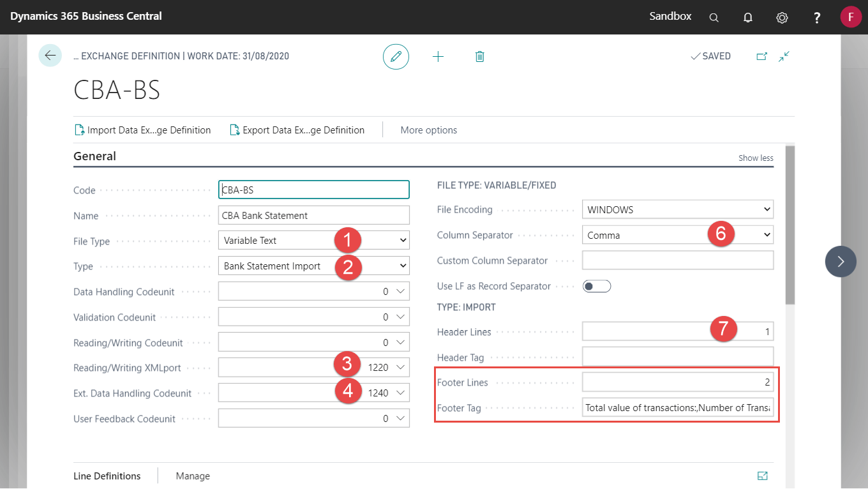Open Line Definitions tab
Viewport: 868px width, 489px height.
[107, 476]
